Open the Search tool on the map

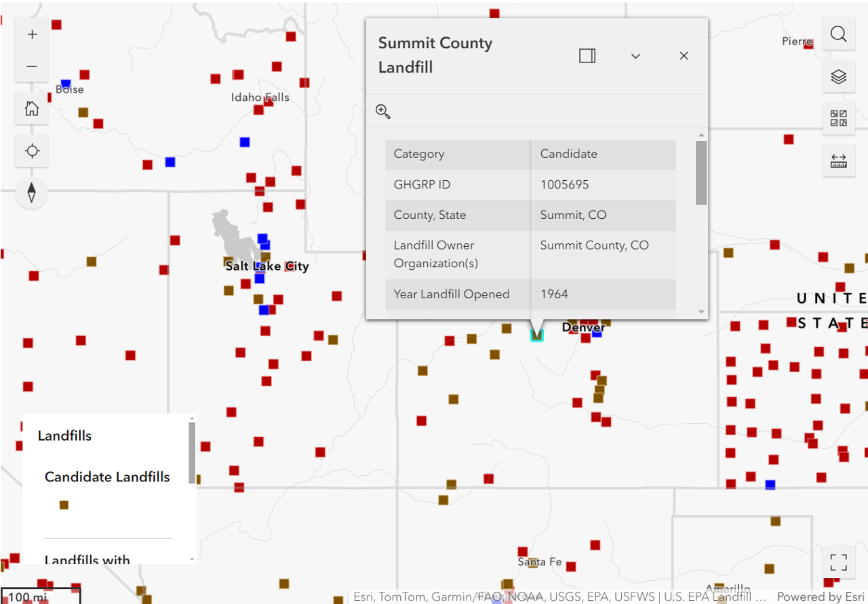[x=839, y=34]
